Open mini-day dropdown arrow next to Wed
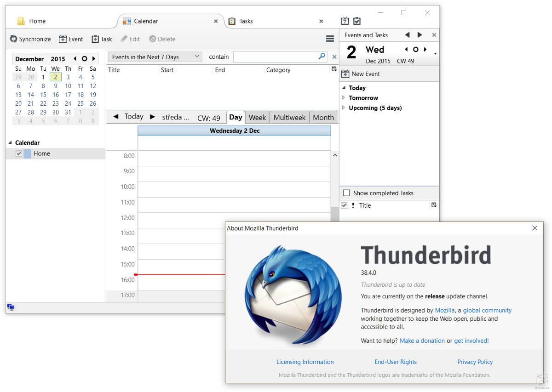The image size is (552, 392). [x=435, y=54]
